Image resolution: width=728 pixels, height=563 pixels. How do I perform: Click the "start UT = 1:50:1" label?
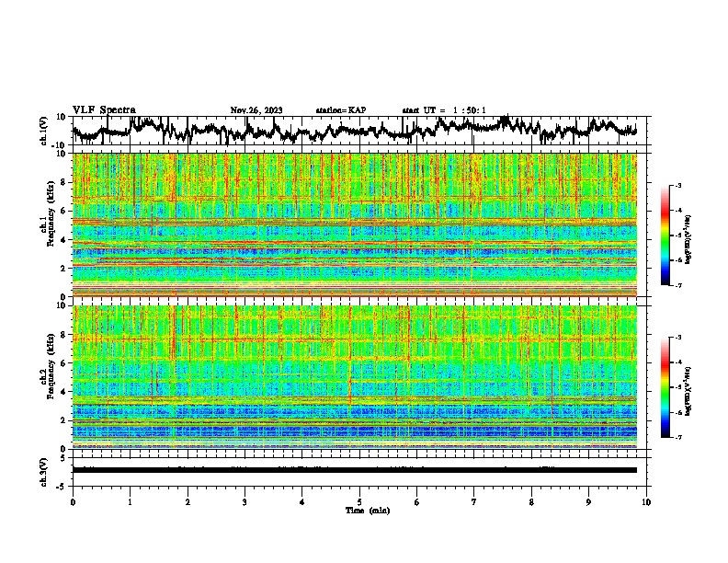coord(444,110)
